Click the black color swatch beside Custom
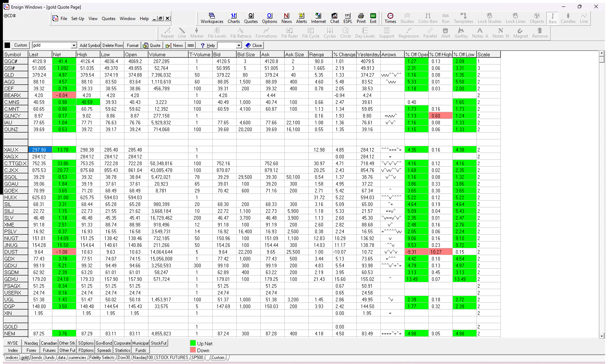 click(7, 45)
